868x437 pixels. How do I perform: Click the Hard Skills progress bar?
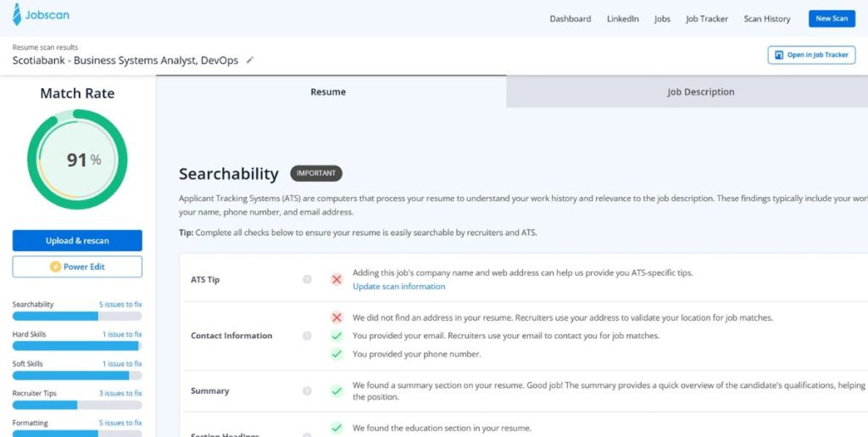click(x=77, y=345)
